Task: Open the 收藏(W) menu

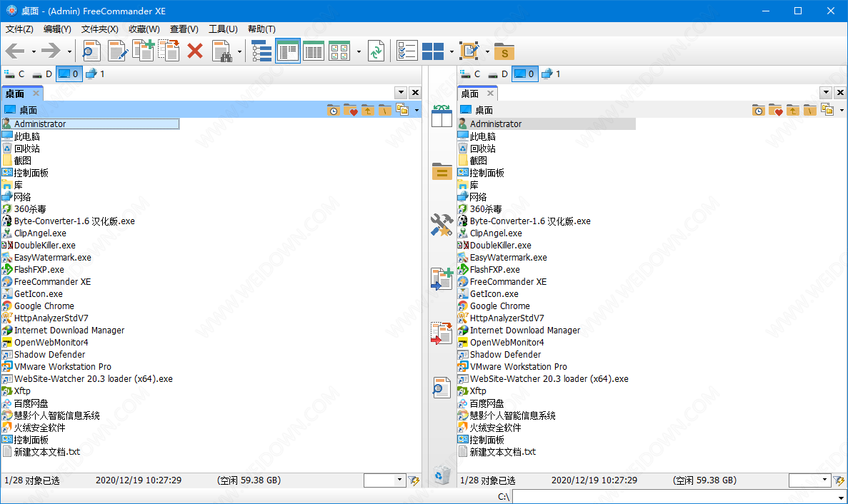Action: 144,29
